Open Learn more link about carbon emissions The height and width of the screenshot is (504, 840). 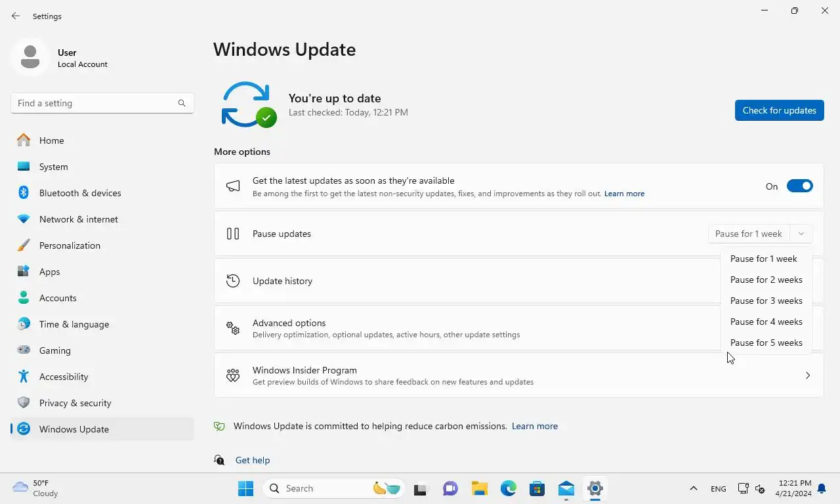click(x=535, y=426)
